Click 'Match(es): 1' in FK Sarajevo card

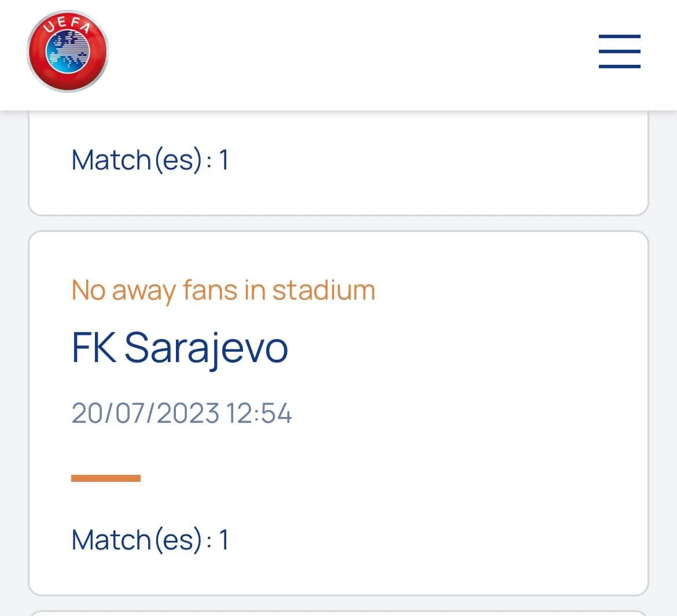pyautogui.click(x=150, y=540)
